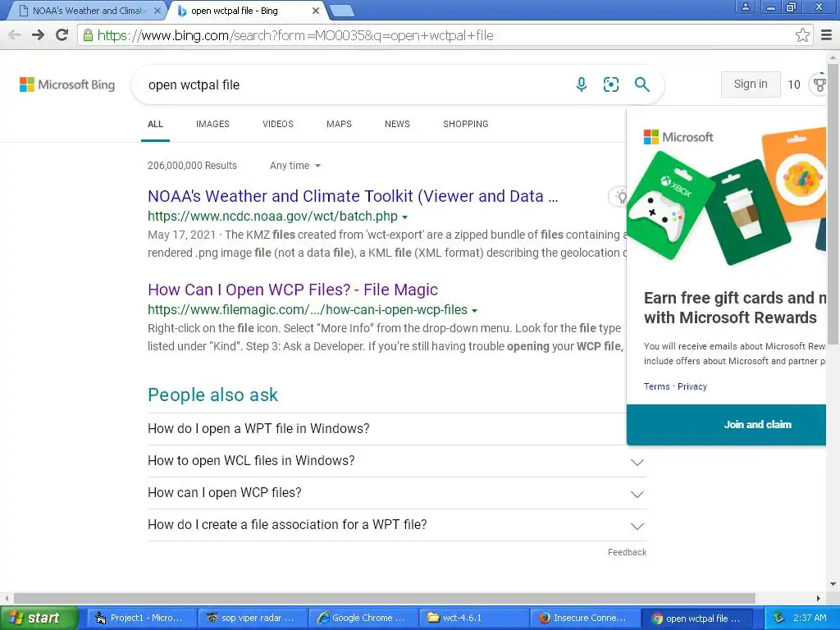
Task: Bookmark page with the star icon
Action: [802, 35]
